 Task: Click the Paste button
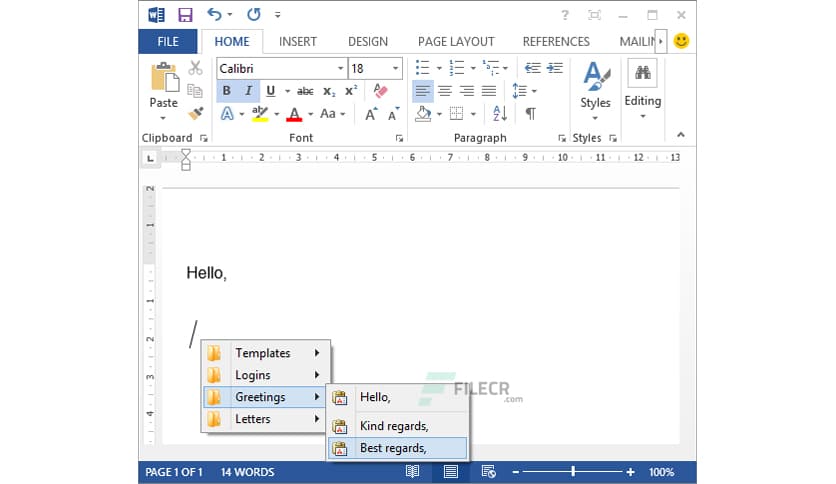click(163, 88)
